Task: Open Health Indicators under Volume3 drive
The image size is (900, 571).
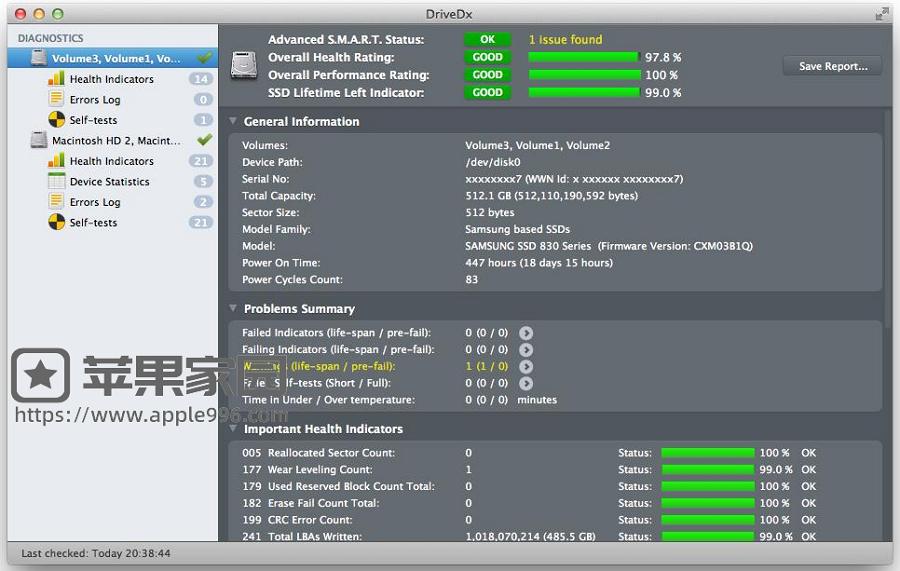Action: 112,79
